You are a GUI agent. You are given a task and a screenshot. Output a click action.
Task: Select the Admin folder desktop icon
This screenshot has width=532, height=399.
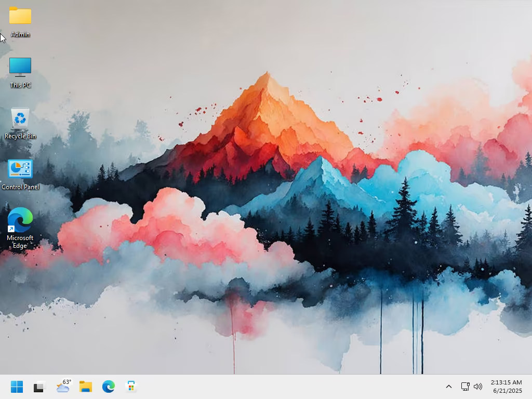click(x=20, y=22)
